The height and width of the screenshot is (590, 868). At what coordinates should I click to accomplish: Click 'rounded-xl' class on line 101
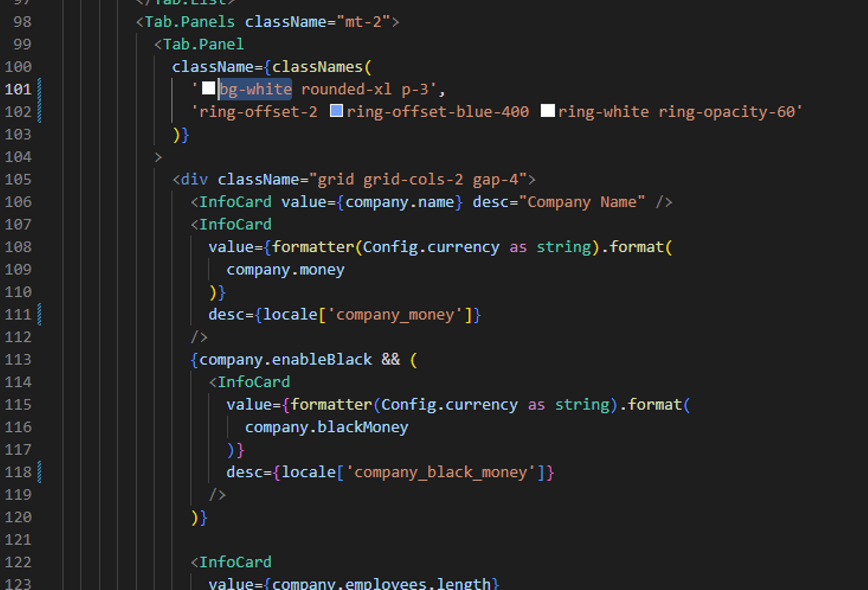346,89
